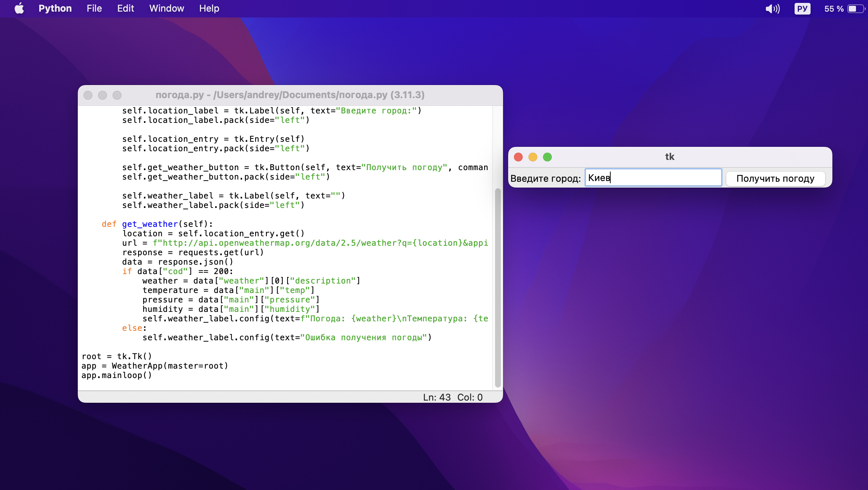
Task: Click the Получить погоду button
Action: (775, 178)
